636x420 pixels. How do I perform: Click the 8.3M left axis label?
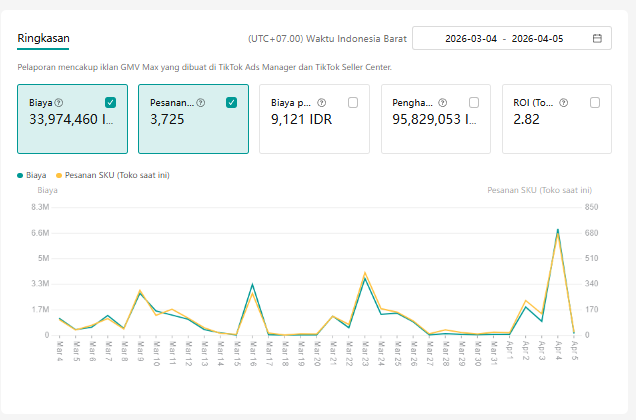point(40,207)
